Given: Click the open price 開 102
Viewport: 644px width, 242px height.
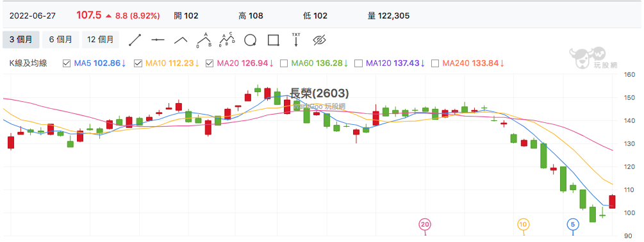Looking at the screenshot, I should point(186,16).
